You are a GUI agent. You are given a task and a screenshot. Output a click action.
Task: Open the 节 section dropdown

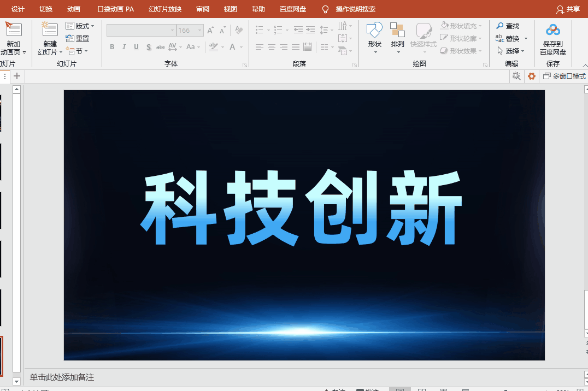pos(77,51)
